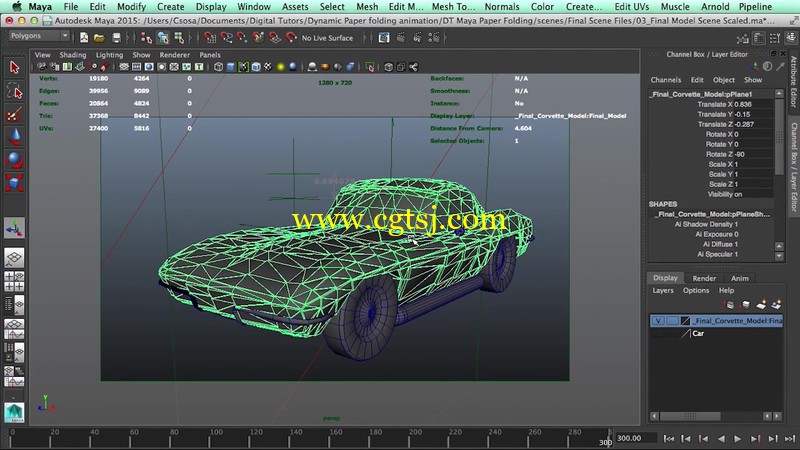
Task: Toggle textured display checker icon
Action: tap(268, 67)
